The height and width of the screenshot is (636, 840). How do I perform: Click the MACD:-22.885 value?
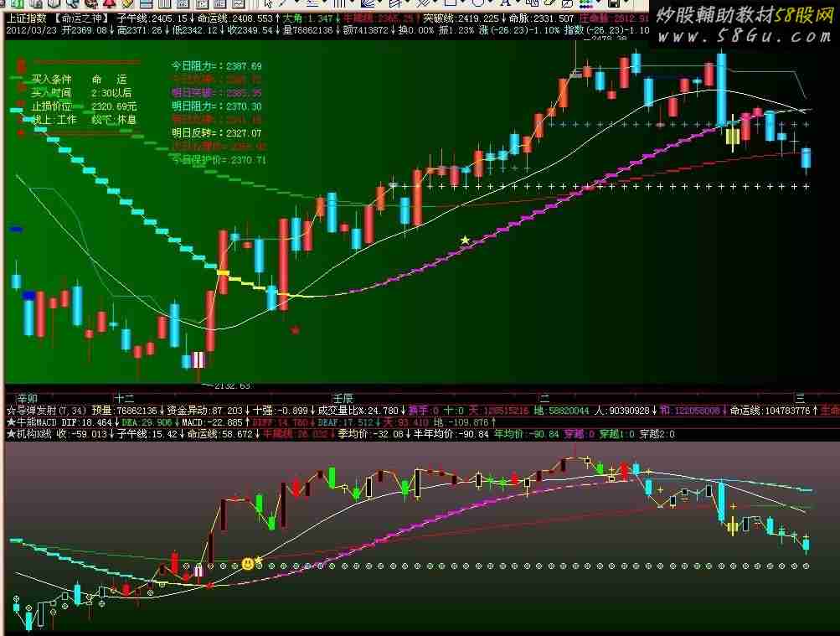tap(213, 422)
